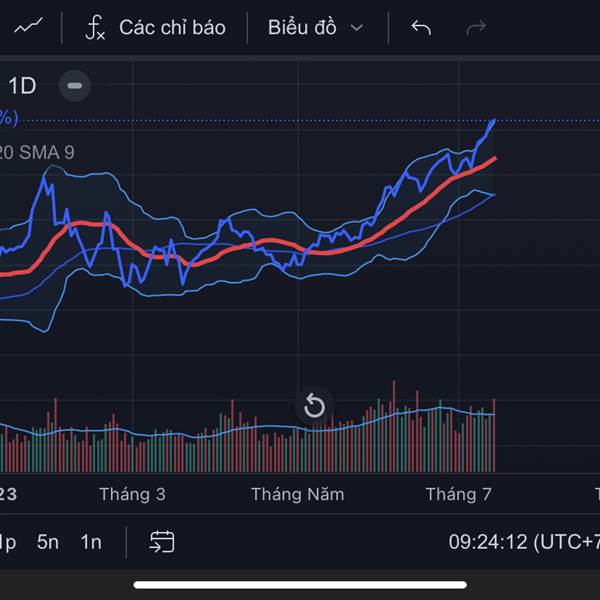Open timezone setting at 09:24:12 (UTC+7)
600x600 pixels.
pyautogui.click(x=523, y=542)
